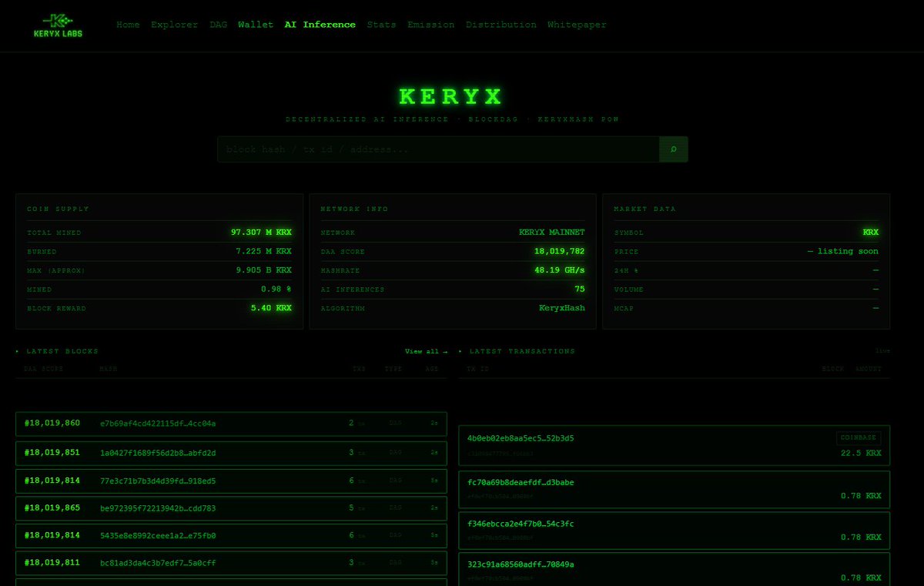The width and height of the screenshot is (924, 586).
Task: Click the 48.19 GH/s hashrate value
Action: click(x=560, y=270)
